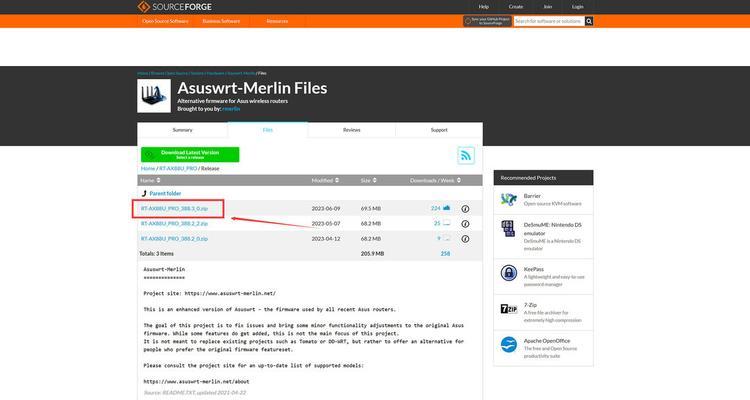Click the asuswrt-merlin.net/about URL text
Viewport: 750px width, 400px height.
(x=196, y=382)
